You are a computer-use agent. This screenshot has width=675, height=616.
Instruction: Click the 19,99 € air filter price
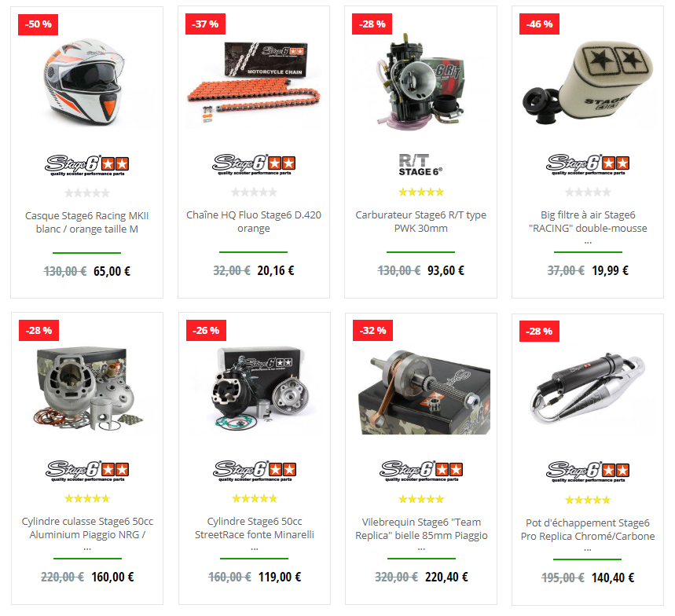tap(610, 270)
